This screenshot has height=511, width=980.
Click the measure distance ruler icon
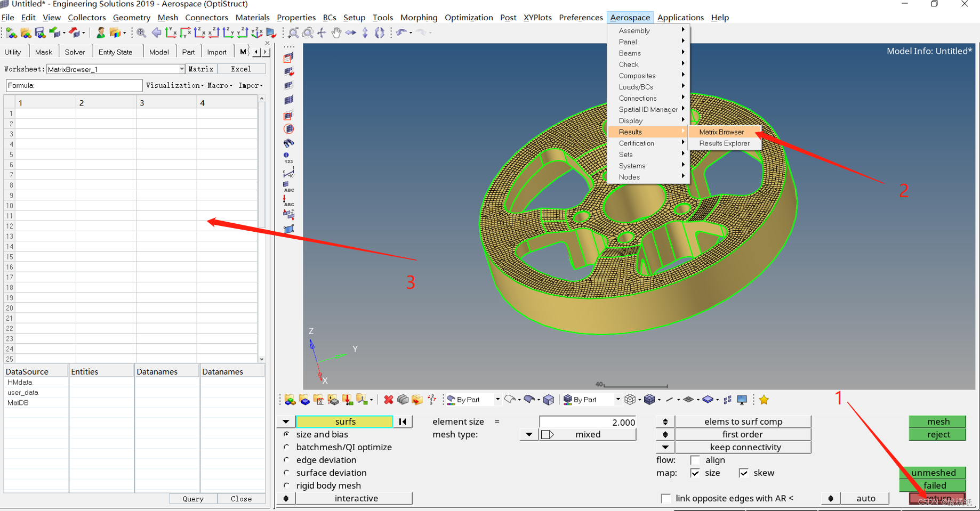(x=288, y=173)
